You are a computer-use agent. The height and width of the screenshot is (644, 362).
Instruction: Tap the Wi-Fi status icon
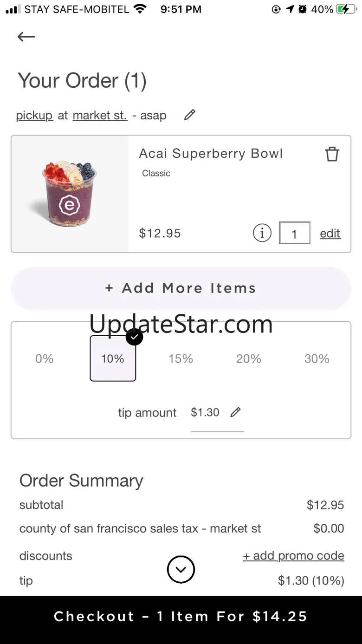(139, 9)
